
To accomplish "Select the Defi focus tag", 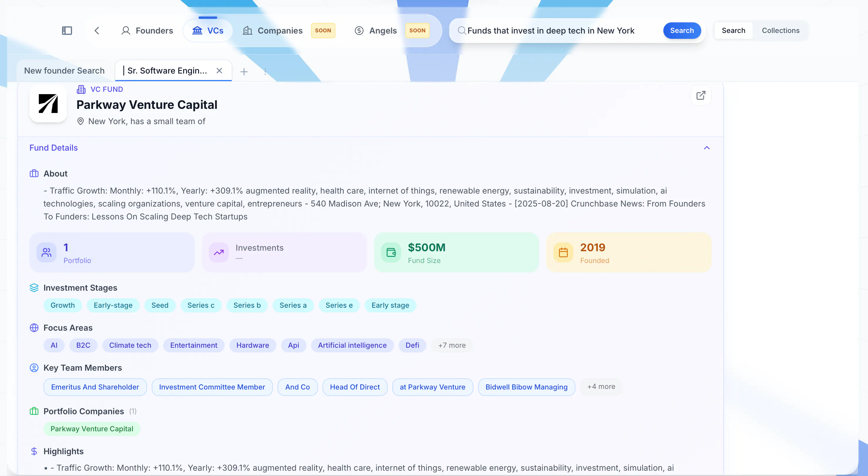I will click(x=412, y=346).
